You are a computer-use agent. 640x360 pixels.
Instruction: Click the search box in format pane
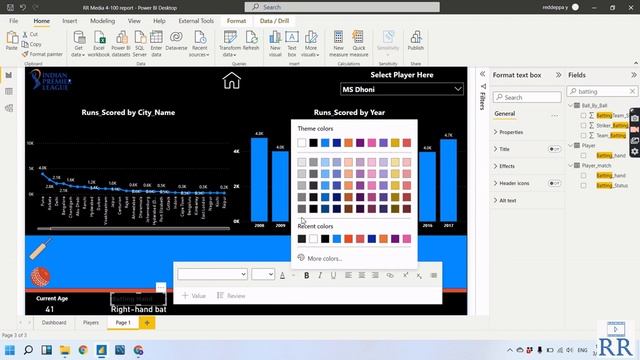click(527, 97)
